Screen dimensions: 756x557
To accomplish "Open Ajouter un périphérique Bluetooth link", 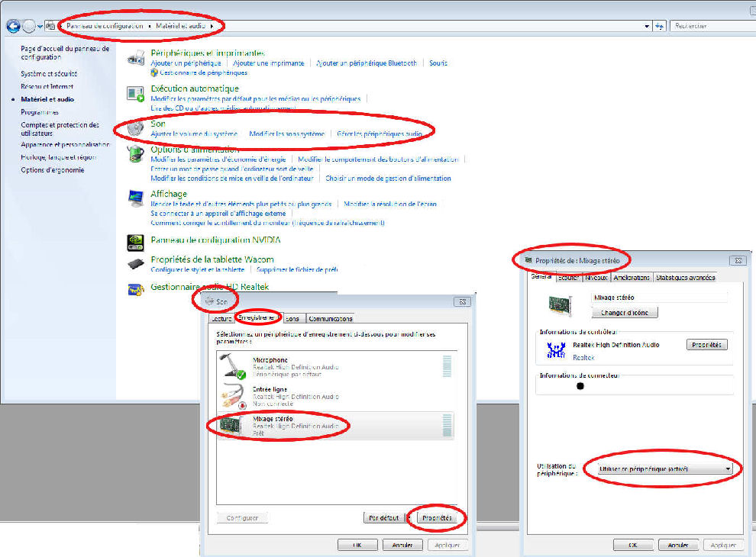I will (x=367, y=63).
